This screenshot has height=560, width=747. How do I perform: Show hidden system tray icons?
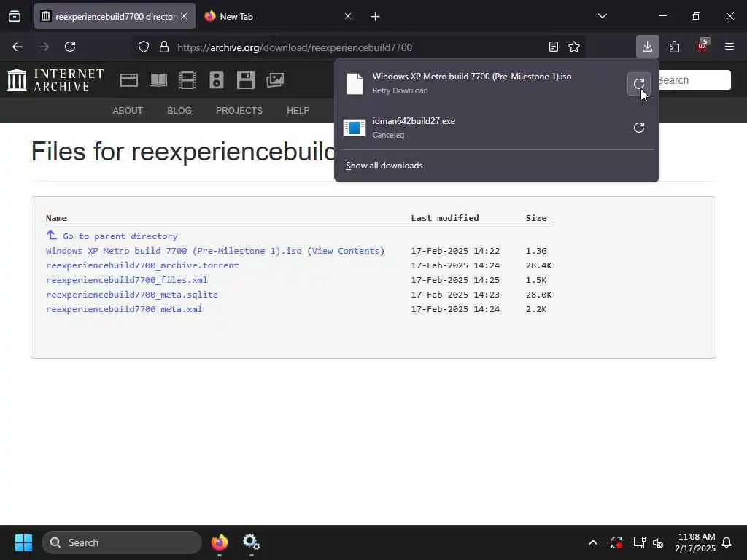click(x=592, y=542)
